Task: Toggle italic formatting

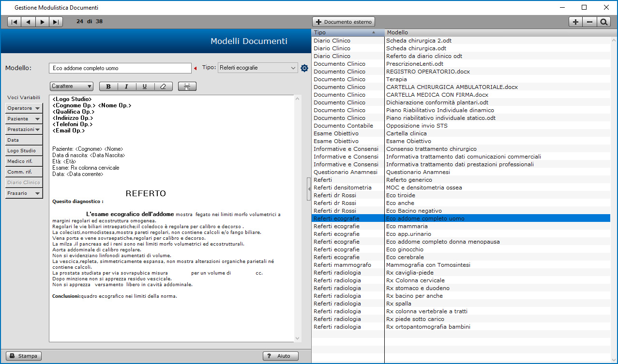Action: pos(126,87)
